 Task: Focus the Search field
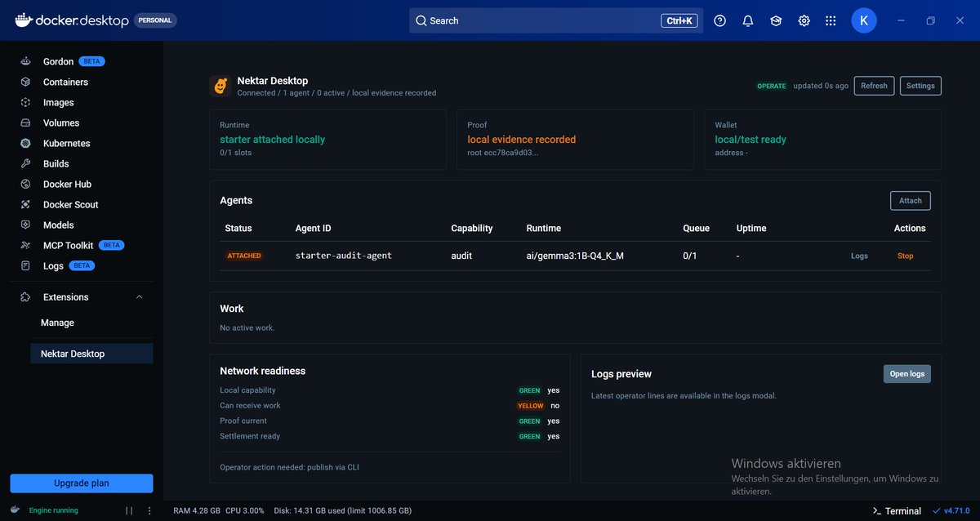pos(556,20)
